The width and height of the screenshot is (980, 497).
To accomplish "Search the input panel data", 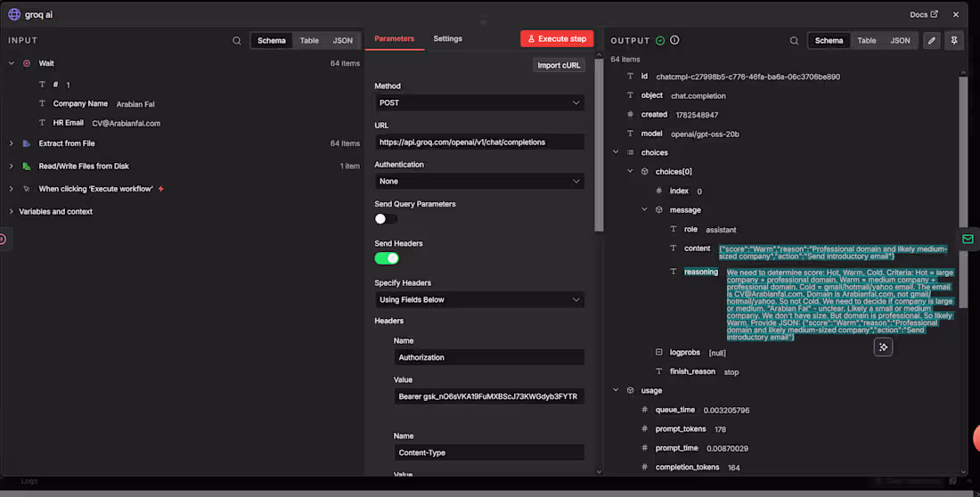I will point(237,41).
